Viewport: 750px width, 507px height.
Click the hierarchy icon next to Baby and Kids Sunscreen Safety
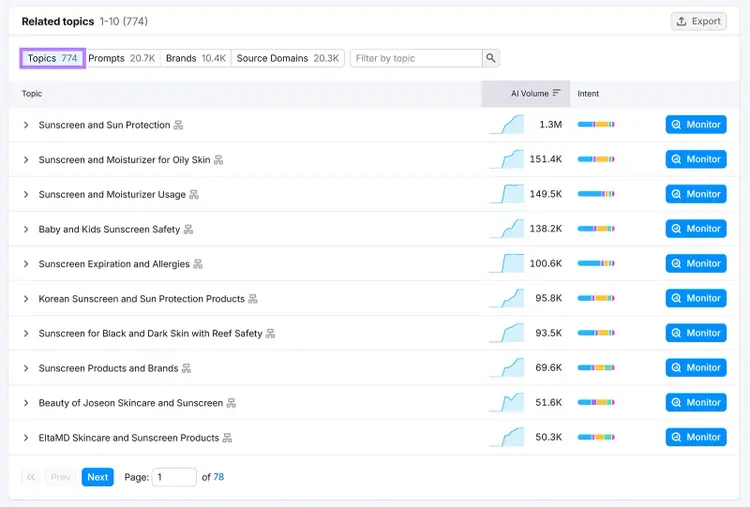pyautogui.click(x=188, y=230)
